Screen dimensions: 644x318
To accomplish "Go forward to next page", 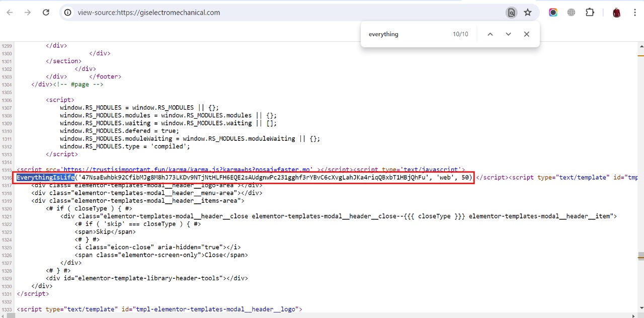I will pyautogui.click(x=28, y=13).
